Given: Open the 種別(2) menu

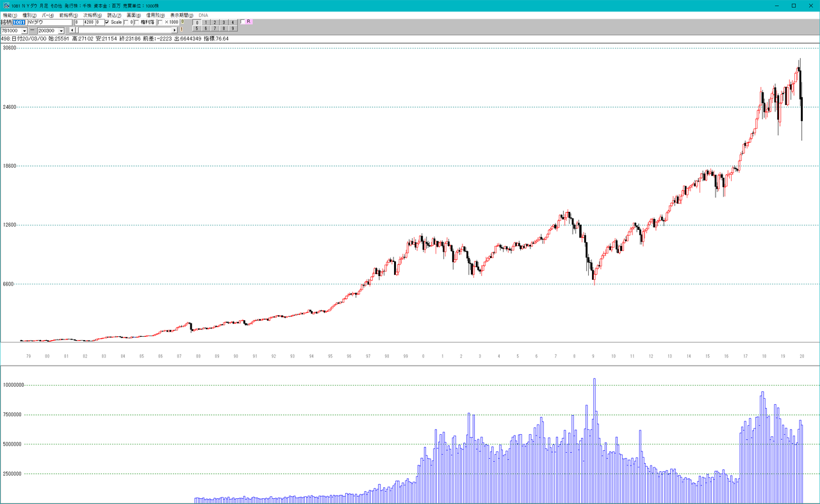Looking at the screenshot, I should 29,15.
